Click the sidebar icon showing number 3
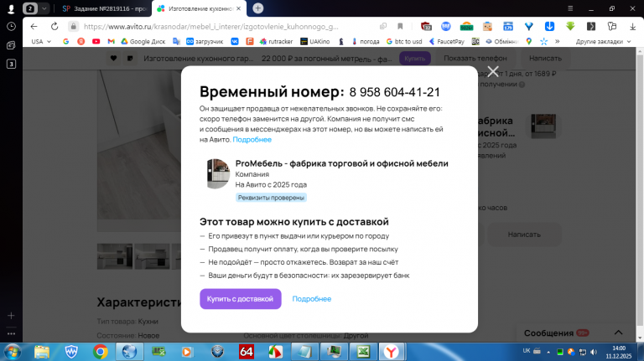Image resolution: width=644 pixels, height=361 pixels. [11, 64]
